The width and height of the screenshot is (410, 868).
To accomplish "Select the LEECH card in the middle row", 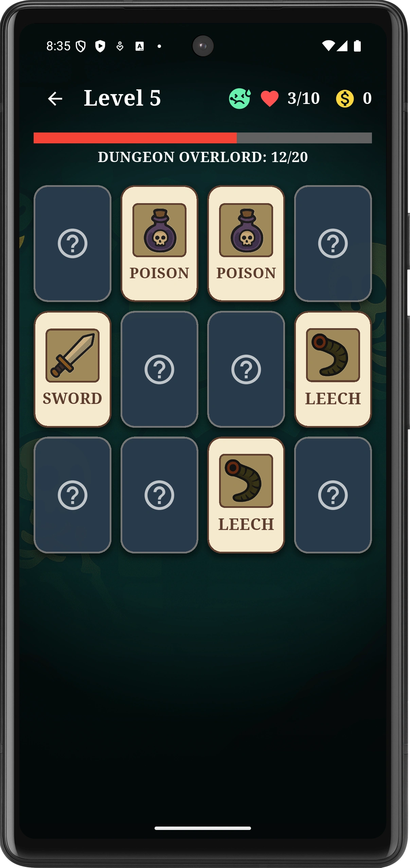I will tap(333, 369).
